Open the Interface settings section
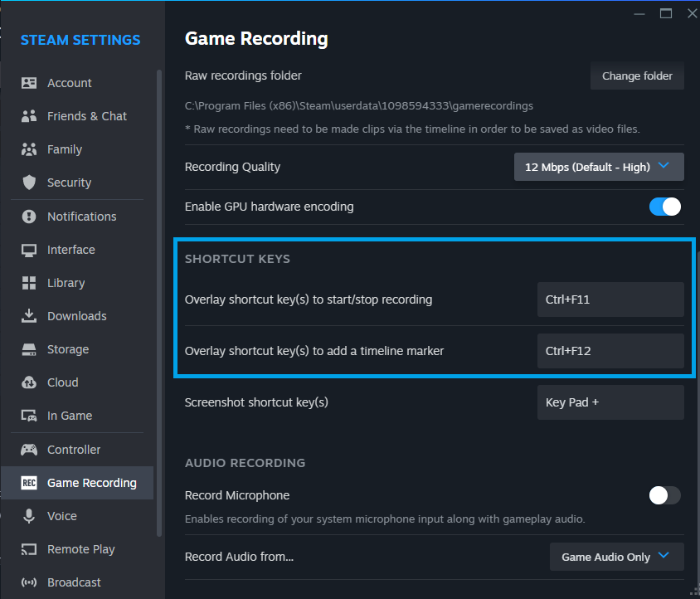The height and width of the screenshot is (599, 700). click(x=70, y=250)
